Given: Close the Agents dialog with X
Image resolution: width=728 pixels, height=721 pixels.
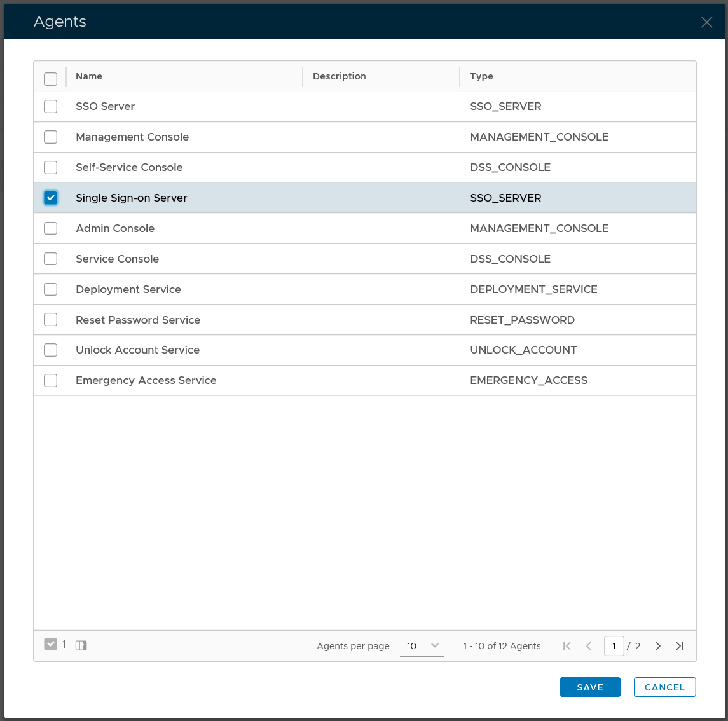Looking at the screenshot, I should [x=706, y=22].
